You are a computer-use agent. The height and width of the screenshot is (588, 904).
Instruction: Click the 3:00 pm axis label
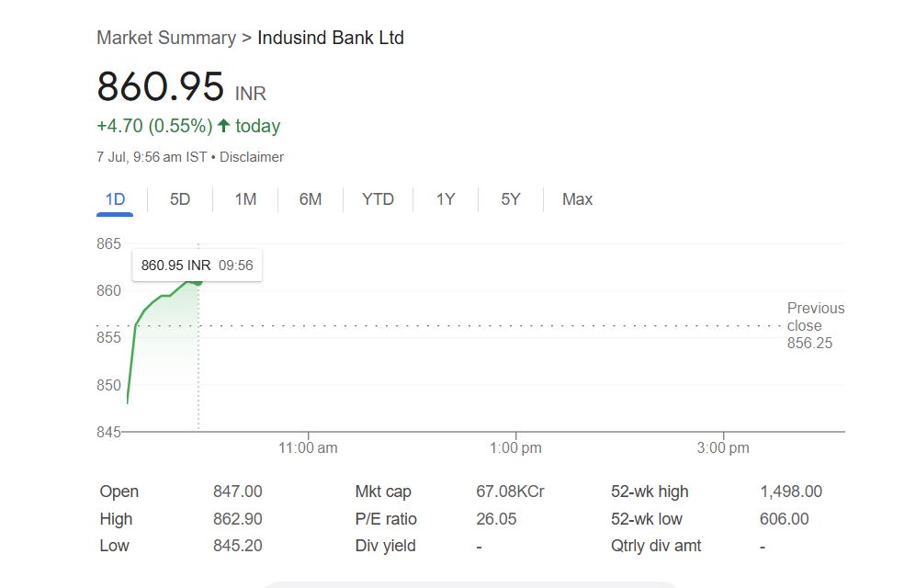(x=723, y=448)
